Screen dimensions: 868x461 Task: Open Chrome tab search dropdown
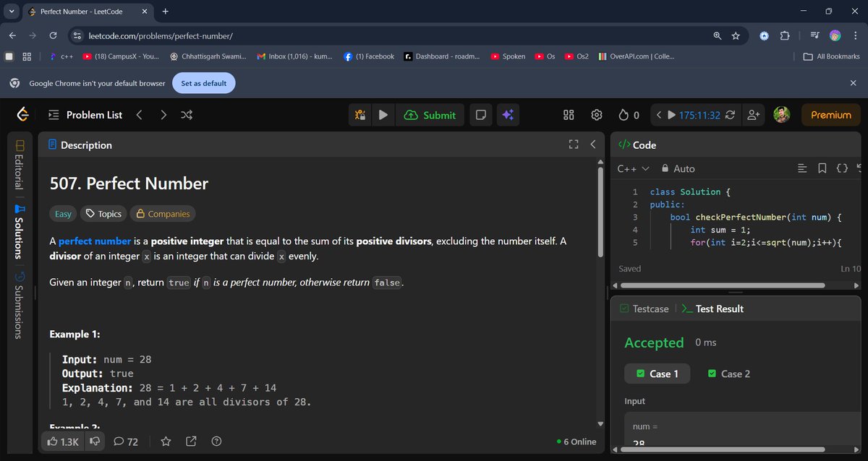click(12, 12)
